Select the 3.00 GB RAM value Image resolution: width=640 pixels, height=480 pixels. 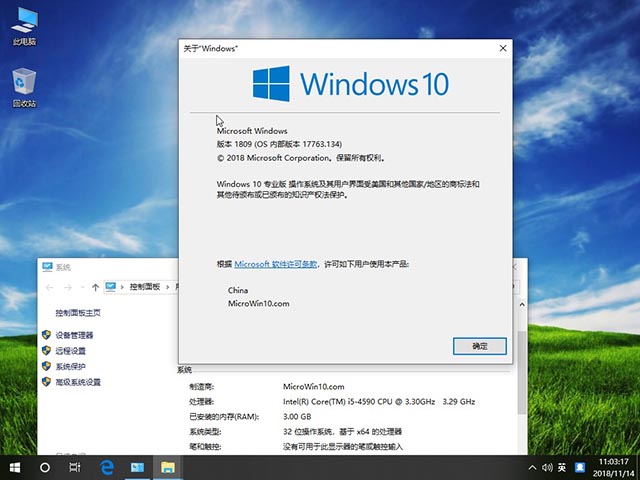click(x=297, y=417)
